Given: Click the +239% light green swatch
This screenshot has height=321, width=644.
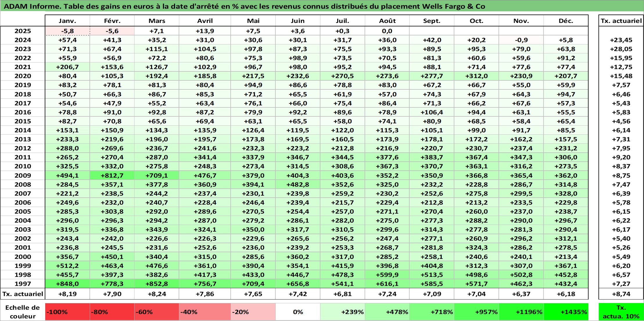Looking at the screenshot, I should [x=342, y=312].
